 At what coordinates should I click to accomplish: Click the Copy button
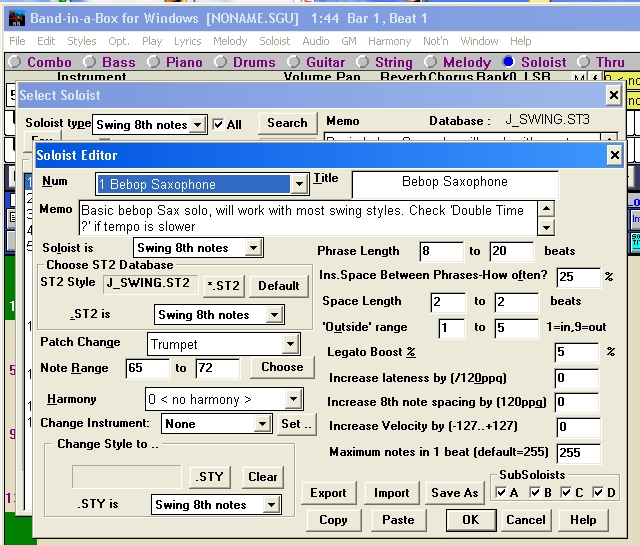[333, 520]
